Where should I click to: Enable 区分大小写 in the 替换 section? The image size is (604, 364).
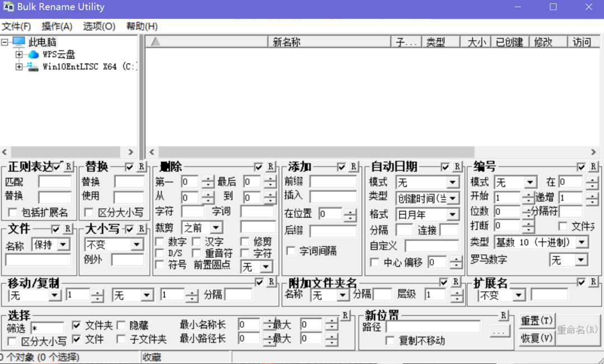(x=88, y=212)
